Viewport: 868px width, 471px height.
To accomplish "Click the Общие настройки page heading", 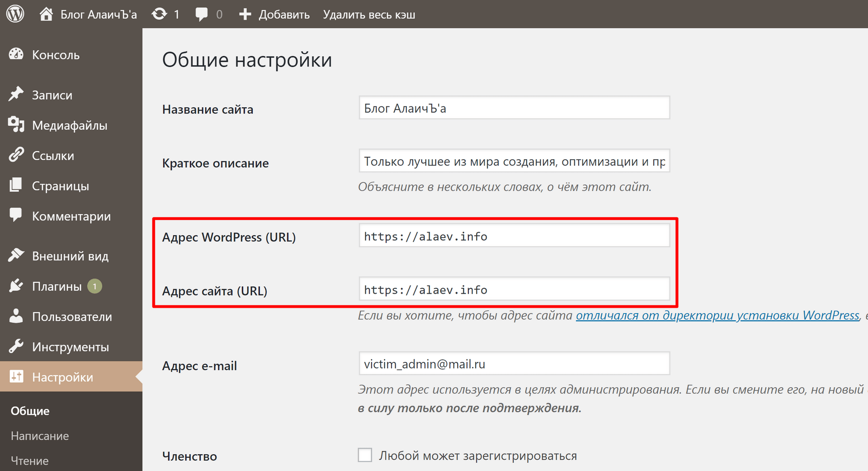I will click(x=247, y=60).
